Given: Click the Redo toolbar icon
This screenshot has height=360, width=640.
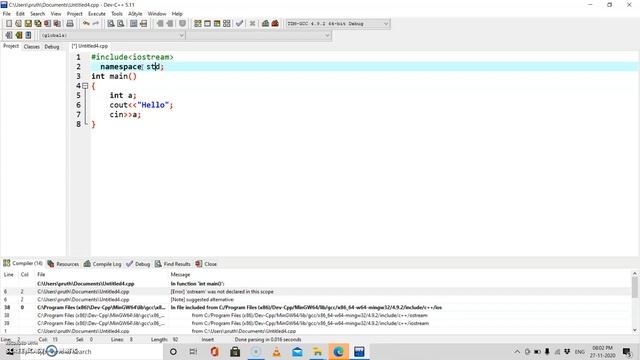Looking at the screenshot, I should click(96, 24).
